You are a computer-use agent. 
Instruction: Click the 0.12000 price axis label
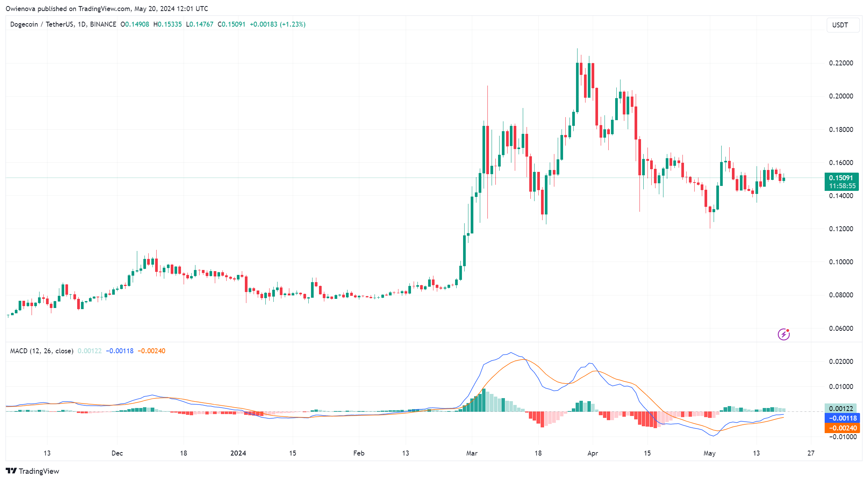pos(841,229)
